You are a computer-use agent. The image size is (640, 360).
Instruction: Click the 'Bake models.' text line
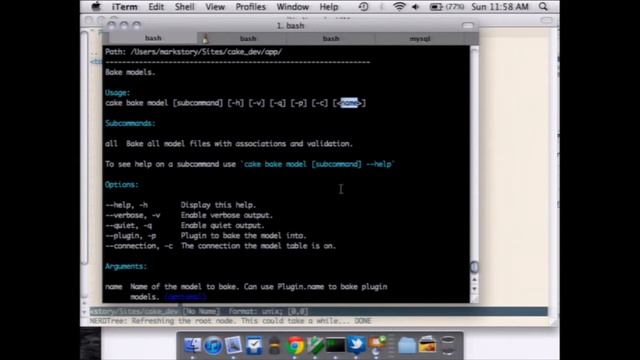[x=130, y=72]
